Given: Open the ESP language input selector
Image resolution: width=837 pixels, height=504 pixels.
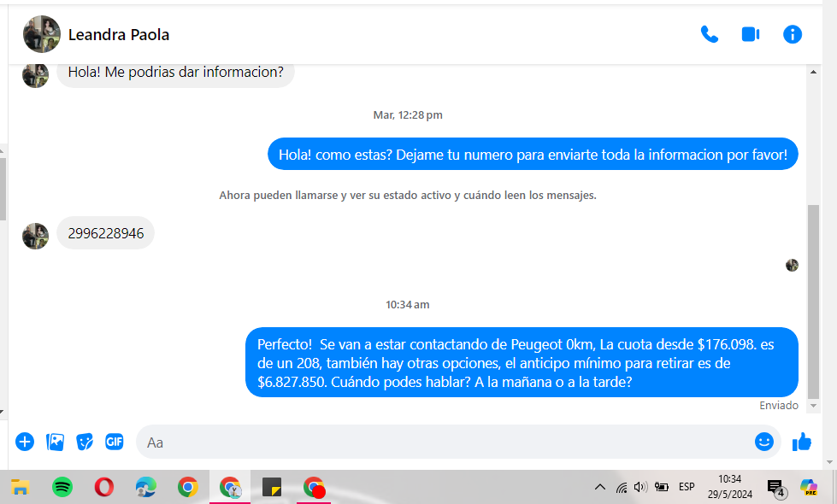Looking at the screenshot, I should coord(687,487).
